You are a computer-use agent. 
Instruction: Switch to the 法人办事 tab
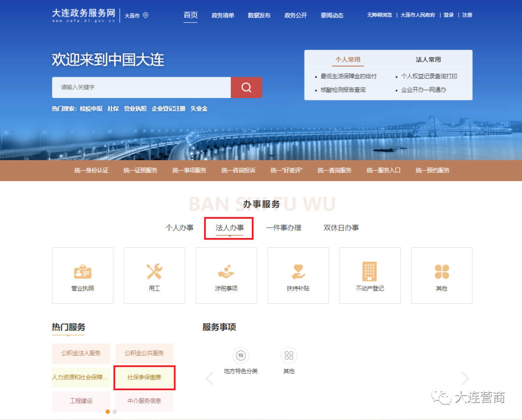230,228
